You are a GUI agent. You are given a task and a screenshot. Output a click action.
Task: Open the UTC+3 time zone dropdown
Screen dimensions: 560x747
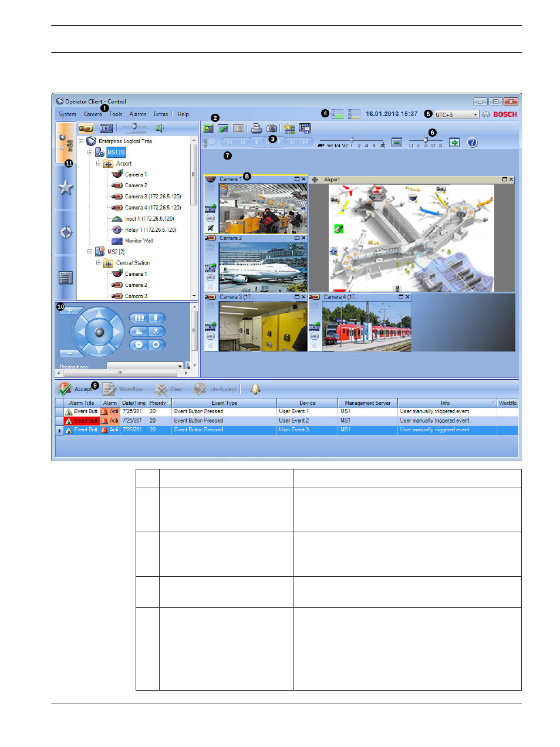456,115
